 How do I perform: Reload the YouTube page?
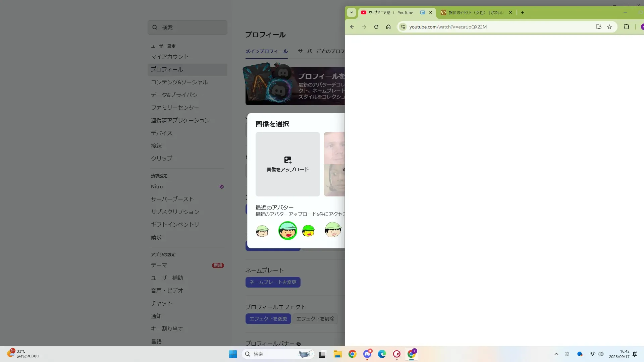coord(376,27)
